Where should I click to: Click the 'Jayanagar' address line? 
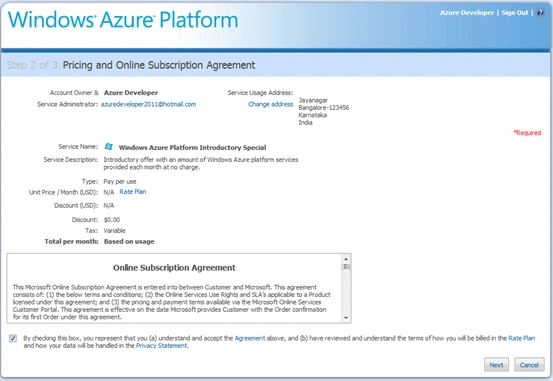tap(313, 100)
